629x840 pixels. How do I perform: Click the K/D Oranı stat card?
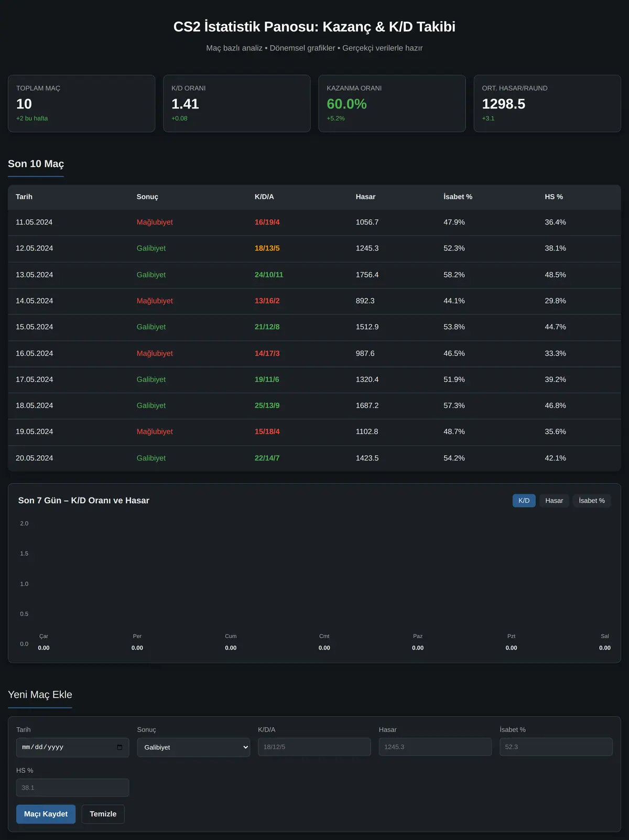click(x=237, y=103)
